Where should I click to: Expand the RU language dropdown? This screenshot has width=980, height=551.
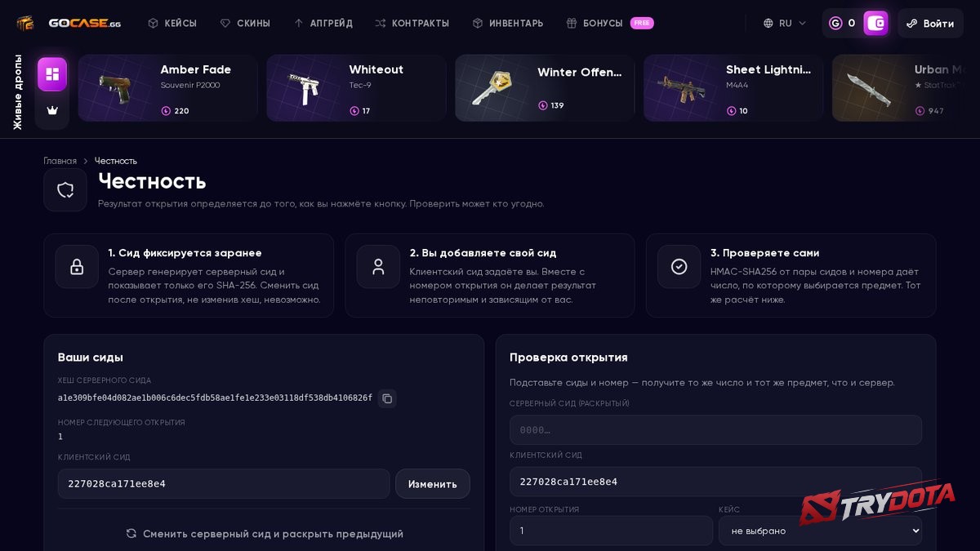(x=785, y=23)
